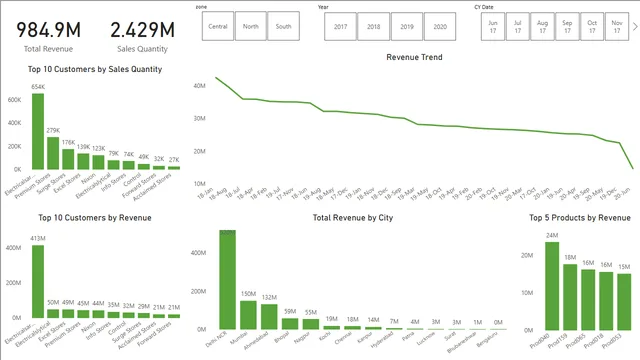Select the 18M Chennai city bar

[352, 328]
